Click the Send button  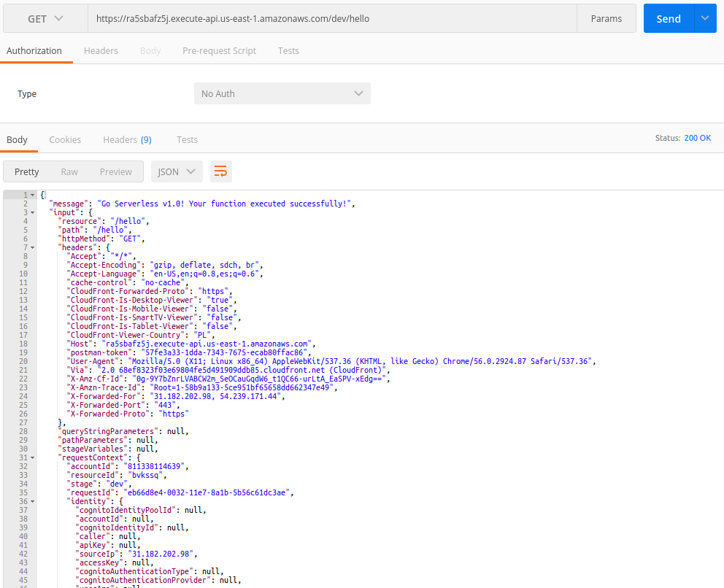click(668, 19)
